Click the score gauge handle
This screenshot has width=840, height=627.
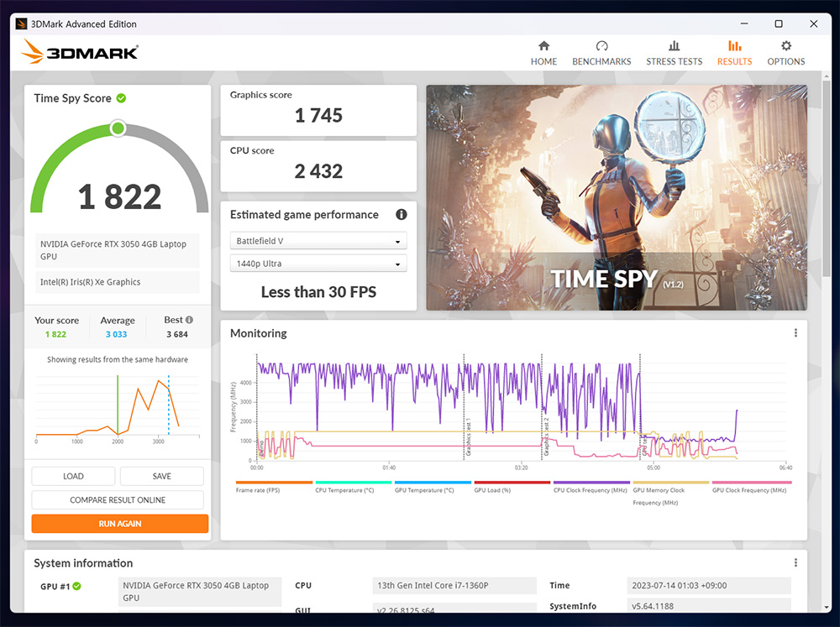[x=118, y=128]
